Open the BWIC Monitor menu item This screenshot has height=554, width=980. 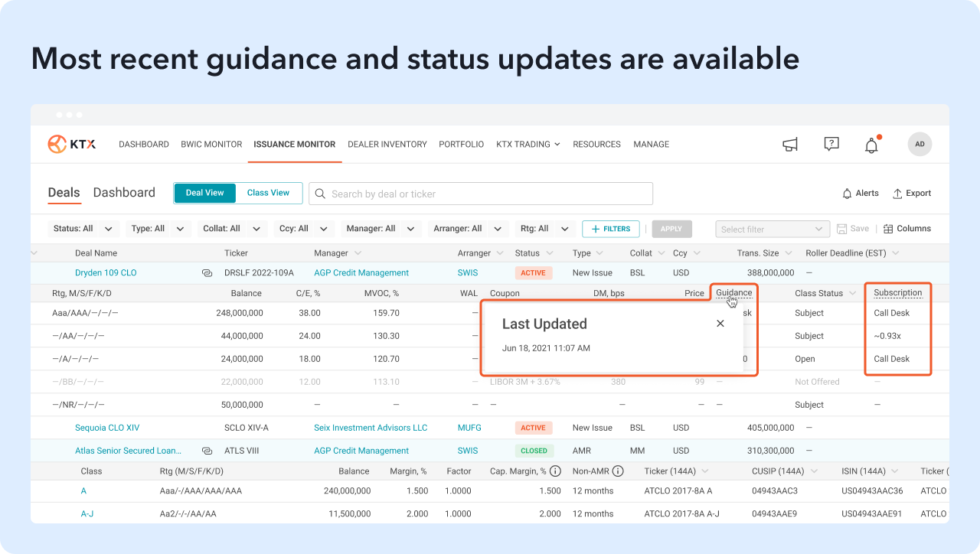click(211, 144)
